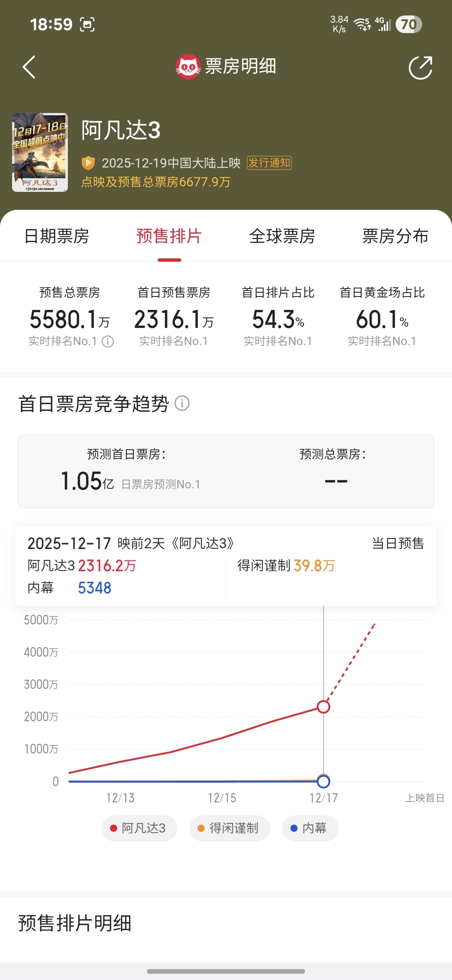Toggle 得闲谨制 legend series
This screenshot has height=980, width=452.
click(x=230, y=828)
